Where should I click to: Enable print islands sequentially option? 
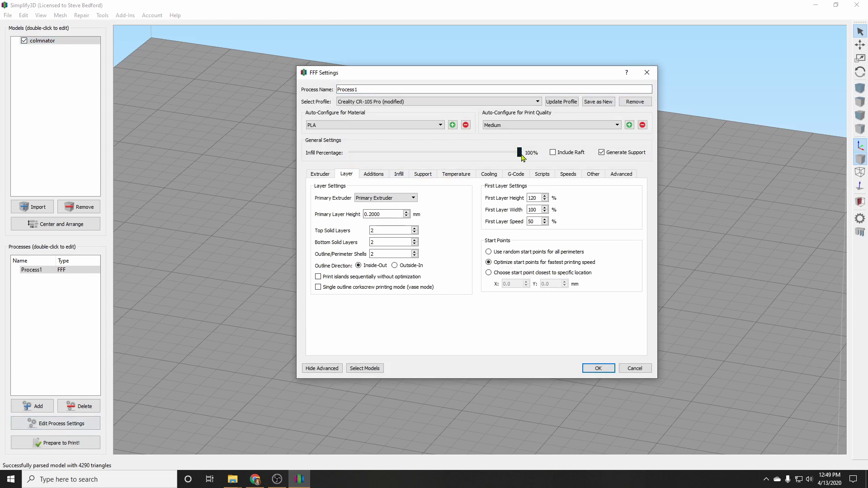click(x=318, y=277)
